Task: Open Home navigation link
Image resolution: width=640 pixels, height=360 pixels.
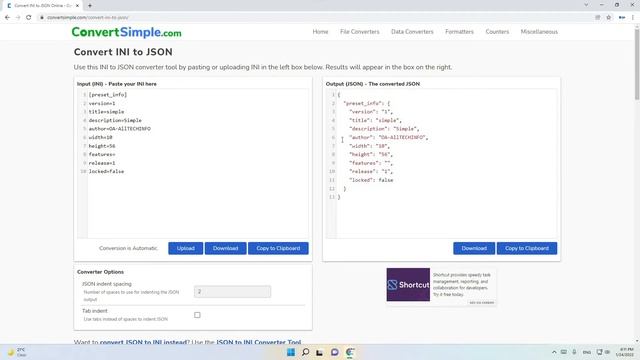Action: (x=320, y=32)
